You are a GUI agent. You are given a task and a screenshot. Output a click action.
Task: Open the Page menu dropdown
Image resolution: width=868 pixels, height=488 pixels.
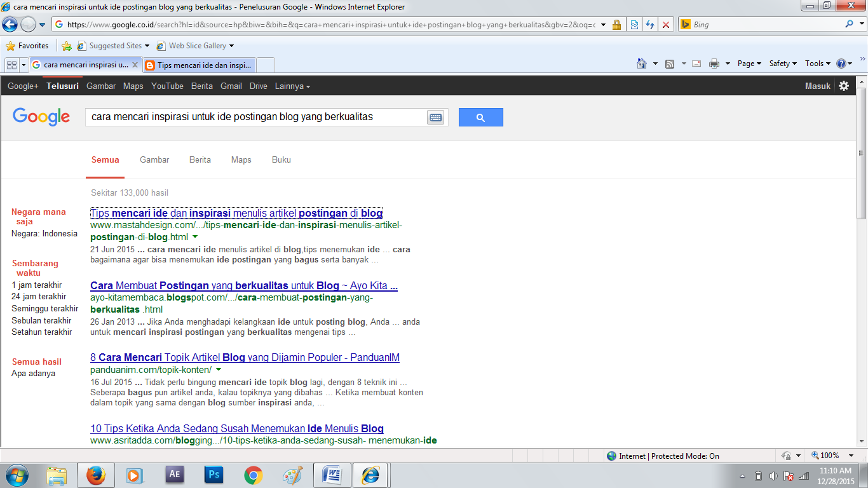point(749,64)
